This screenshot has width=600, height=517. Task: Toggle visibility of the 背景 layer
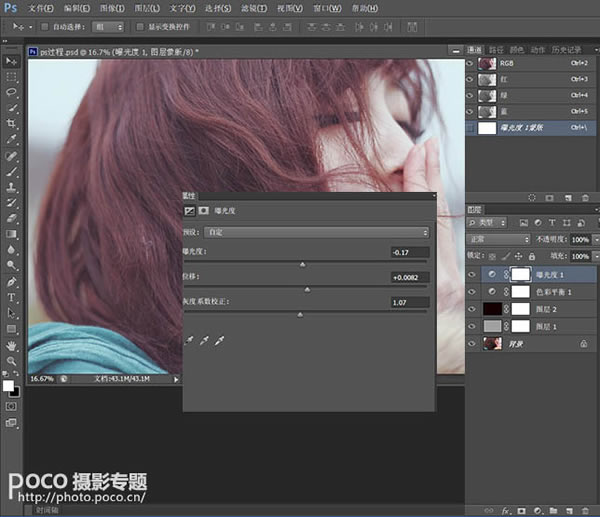coord(472,343)
